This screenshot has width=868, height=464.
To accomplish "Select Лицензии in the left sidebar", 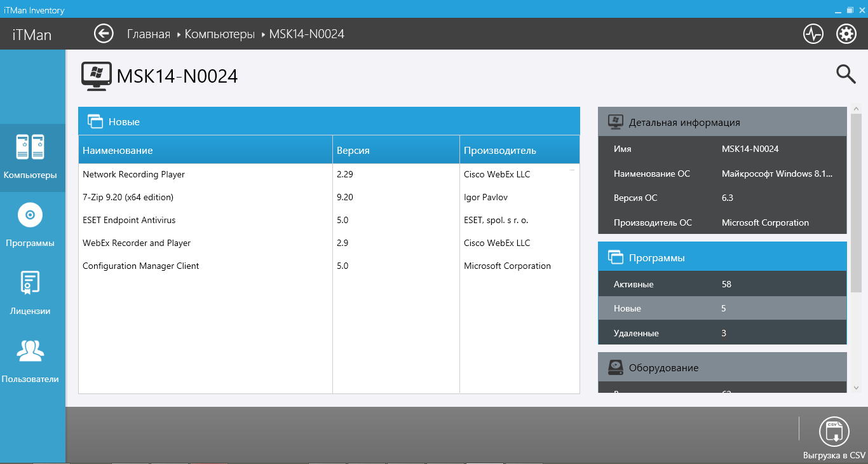I will click(x=30, y=292).
